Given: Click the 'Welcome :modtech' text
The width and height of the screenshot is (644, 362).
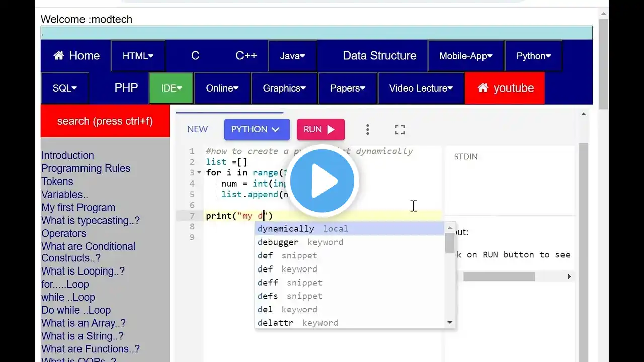Looking at the screenshot, I should 87,19.
